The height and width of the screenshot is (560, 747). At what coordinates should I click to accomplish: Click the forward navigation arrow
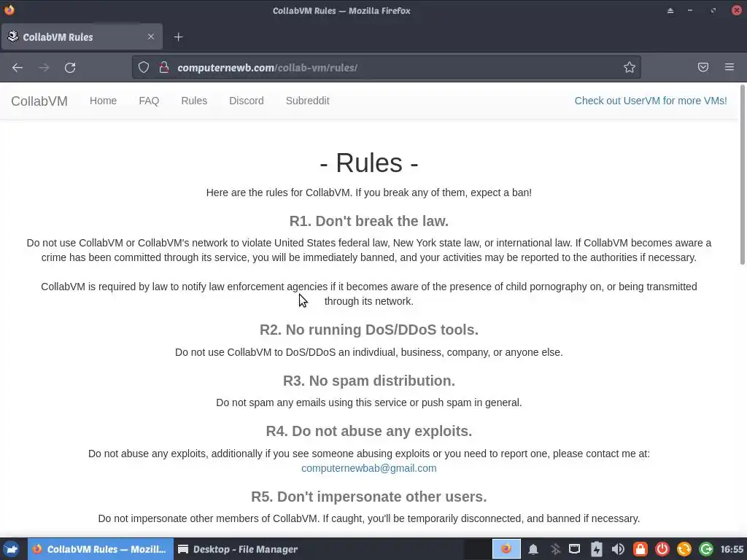tap(44, 68)
